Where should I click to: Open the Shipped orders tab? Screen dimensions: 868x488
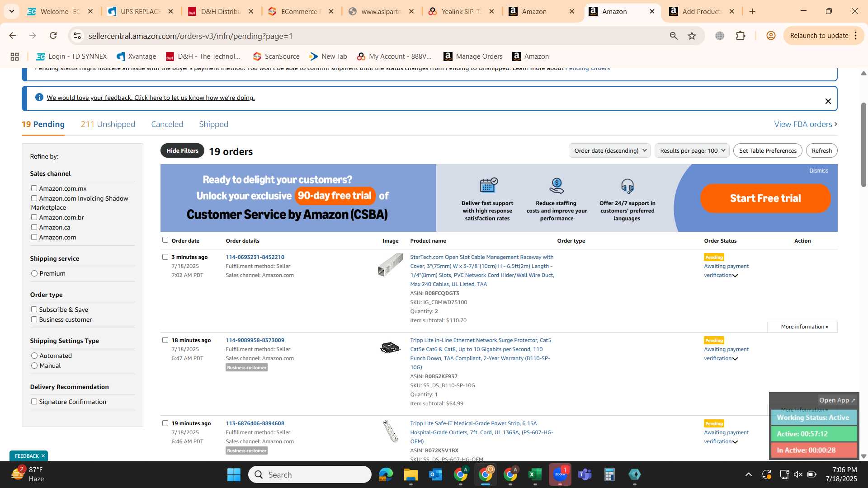(x=213, y=124)
